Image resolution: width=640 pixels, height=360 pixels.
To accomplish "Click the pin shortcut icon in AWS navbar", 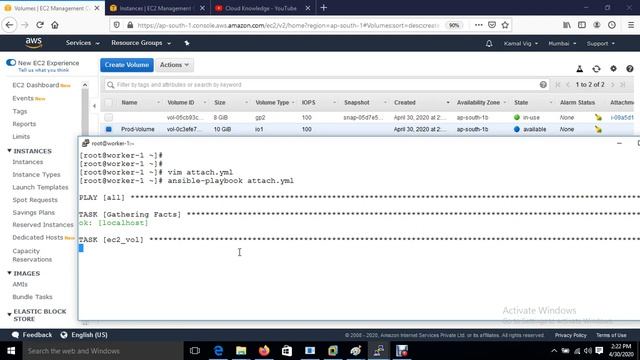I will click(x=187, y=43).
